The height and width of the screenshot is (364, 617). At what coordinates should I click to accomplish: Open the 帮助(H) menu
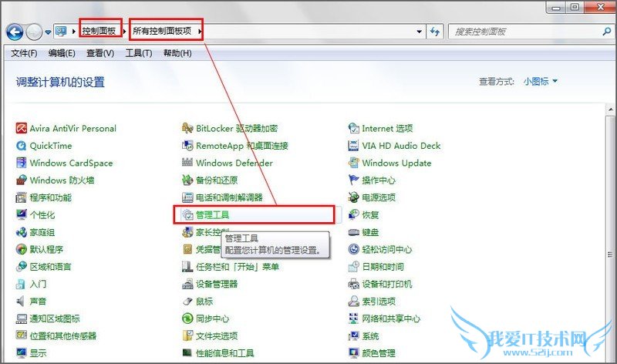pos(177,53)
